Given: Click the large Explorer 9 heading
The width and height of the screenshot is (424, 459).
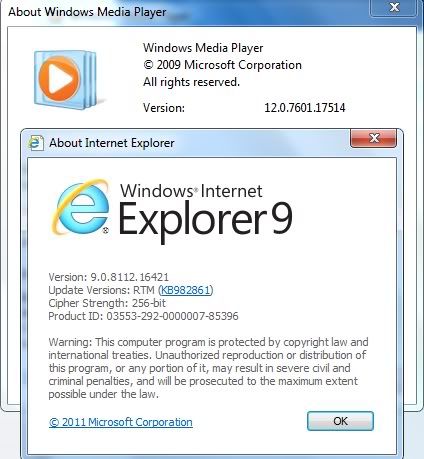Looking at the screenshot, I should click(205, 221).
